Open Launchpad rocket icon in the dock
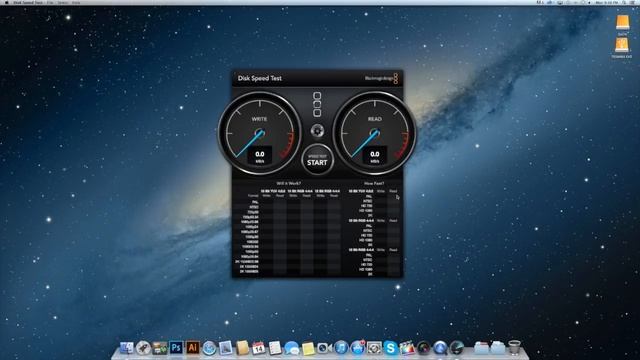Viewport: 640px width, 360px height. (x=143, y=348)
